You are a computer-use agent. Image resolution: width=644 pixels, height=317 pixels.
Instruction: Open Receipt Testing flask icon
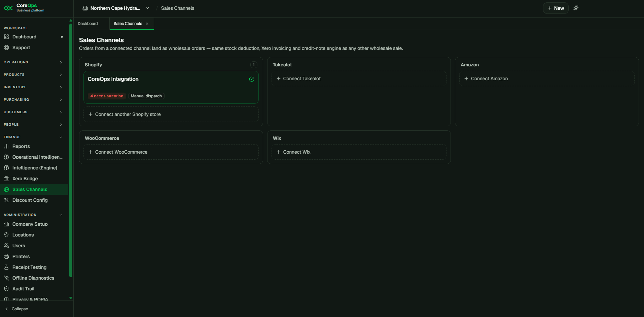point(6,267)
